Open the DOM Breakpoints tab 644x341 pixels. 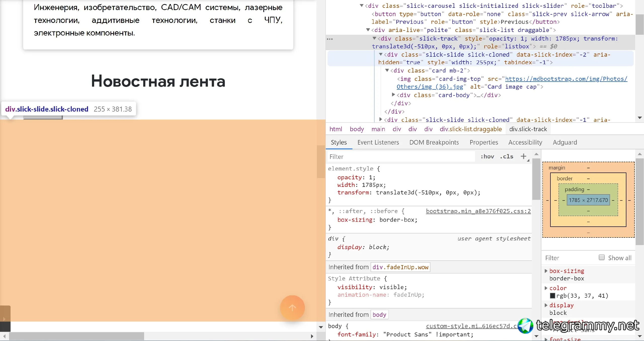point(434,142)
